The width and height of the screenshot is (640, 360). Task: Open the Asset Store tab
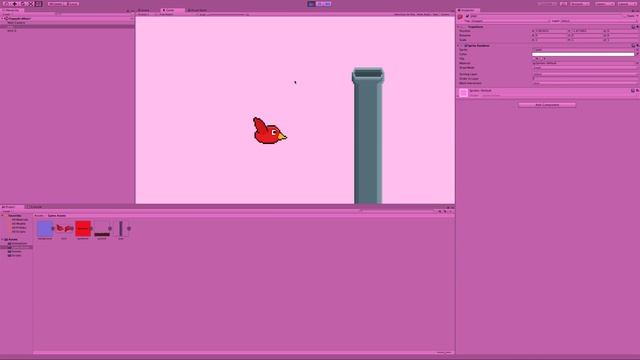coord(198,10)
